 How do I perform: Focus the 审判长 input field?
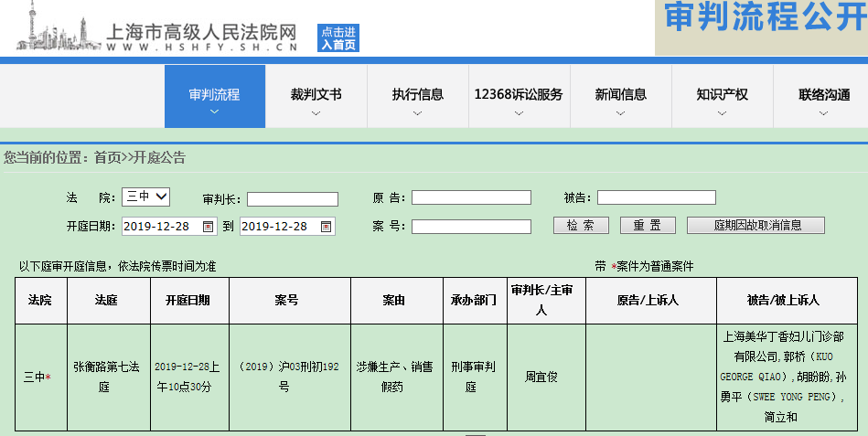293,199
